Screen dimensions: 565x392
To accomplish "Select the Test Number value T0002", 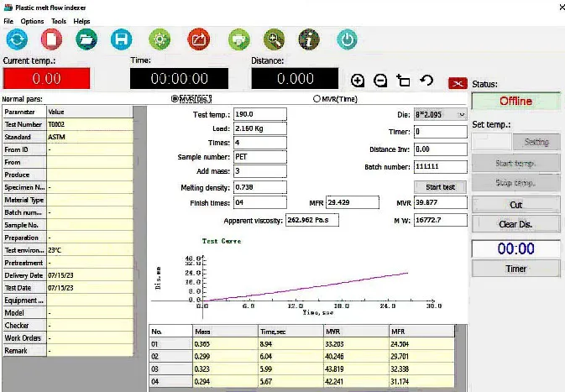I will point(90,124).
